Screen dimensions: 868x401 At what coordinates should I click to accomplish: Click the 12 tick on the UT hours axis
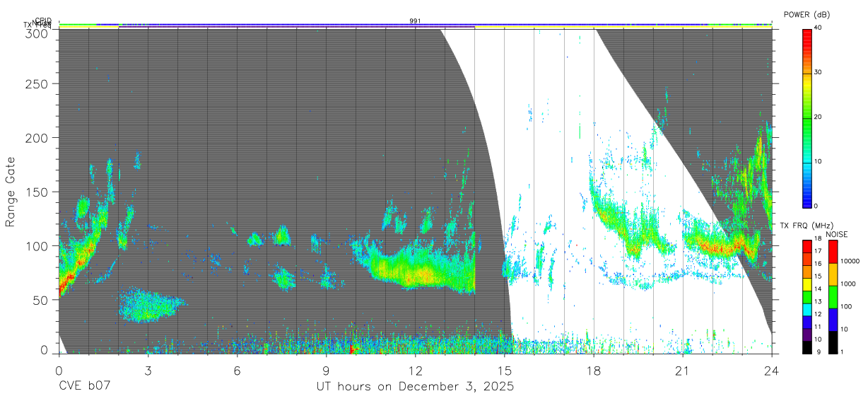(x=415, y=371)
